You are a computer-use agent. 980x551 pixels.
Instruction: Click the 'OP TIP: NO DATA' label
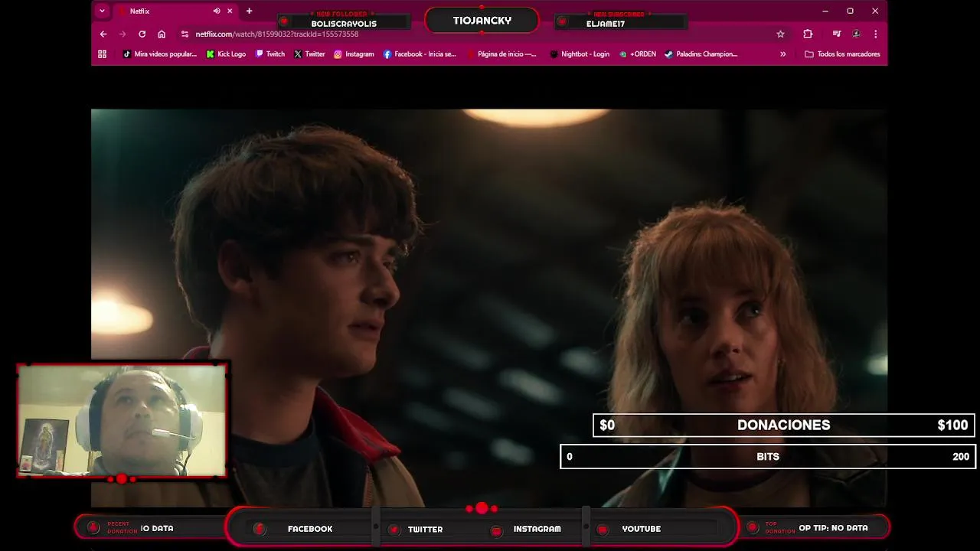pos(833,528)
